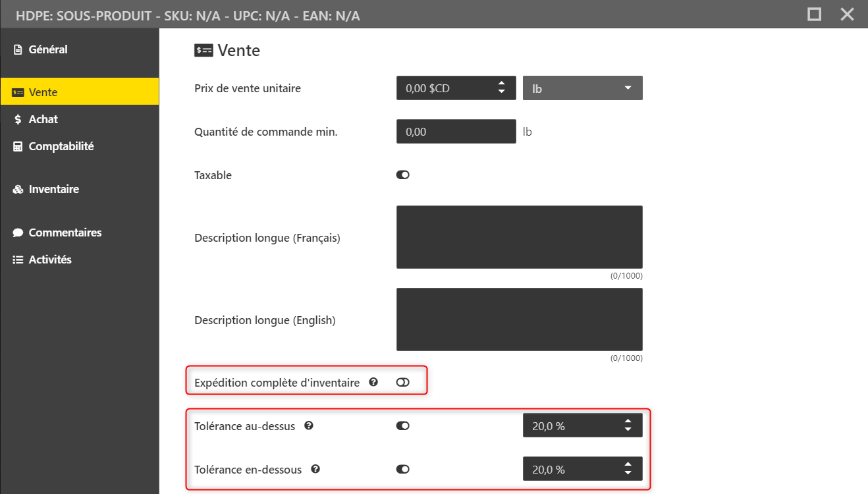Click the Prix de vente unitaire stepper arrows
The width and height of the screenshot is (868, 494).
pos(502,88)
